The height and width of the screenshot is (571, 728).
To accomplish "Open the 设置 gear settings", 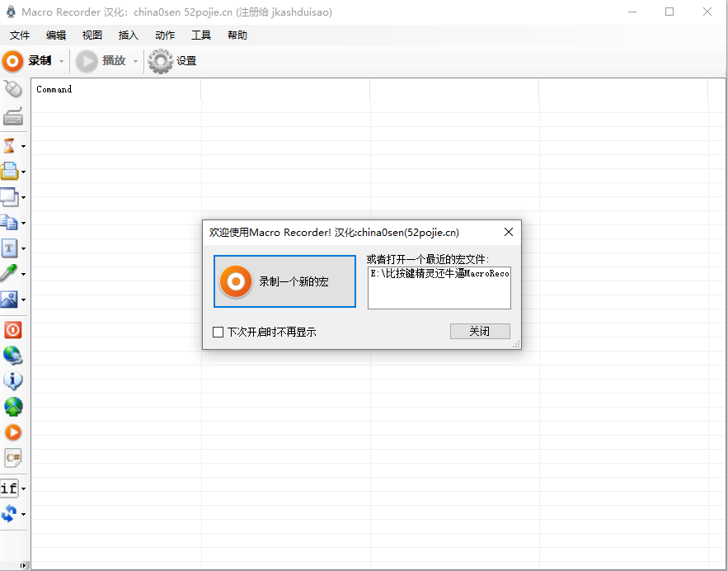I will pyautogui.click(x=172, y=61).
